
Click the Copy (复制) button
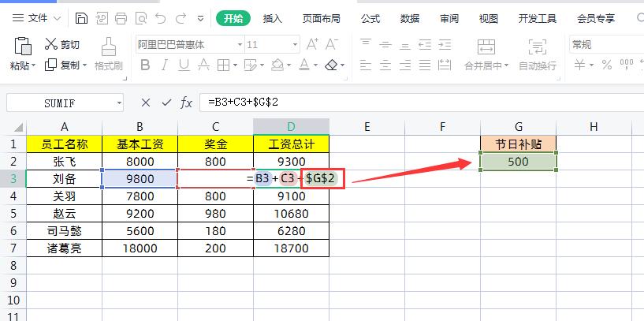pyautogui.click(x=62, y=65)
